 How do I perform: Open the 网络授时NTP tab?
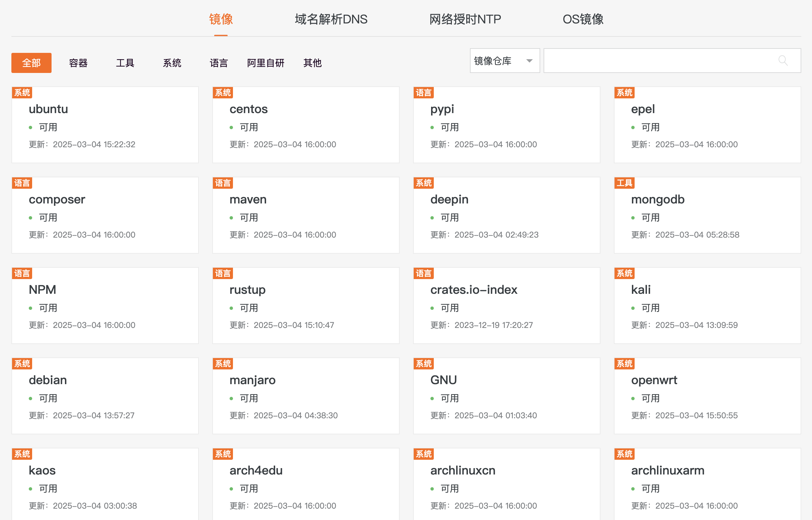[x=465, y=19]
